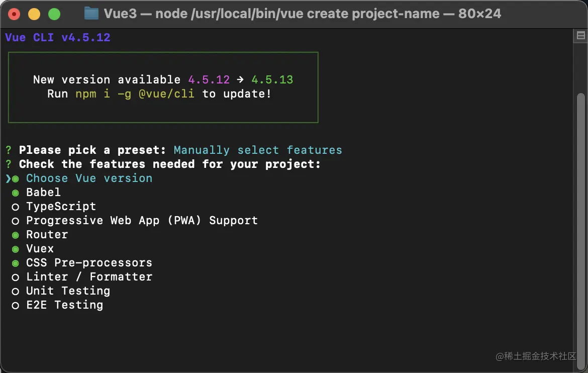Viewport: 588px width, 373px height.
Task: Click the Unit Testing list entry
Action: [68, 291]
